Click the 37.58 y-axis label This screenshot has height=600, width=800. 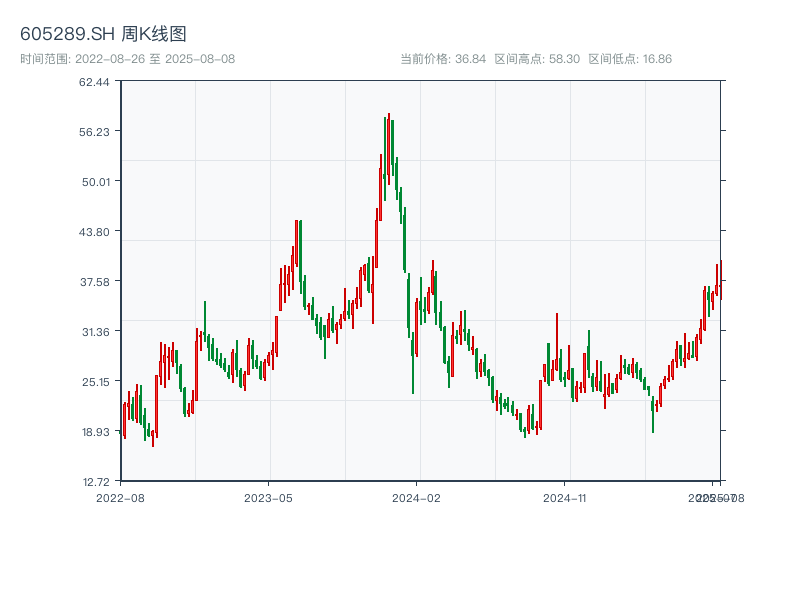click(94, 282)
